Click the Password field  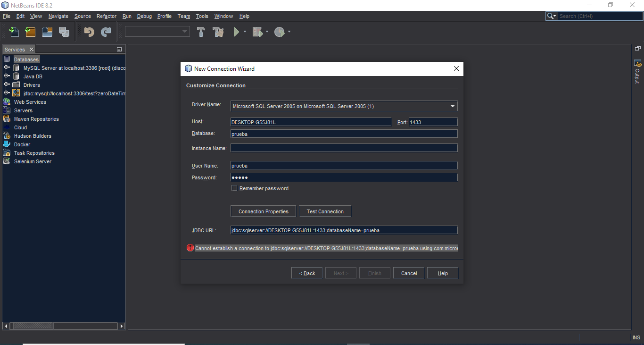tap(344, 177)
